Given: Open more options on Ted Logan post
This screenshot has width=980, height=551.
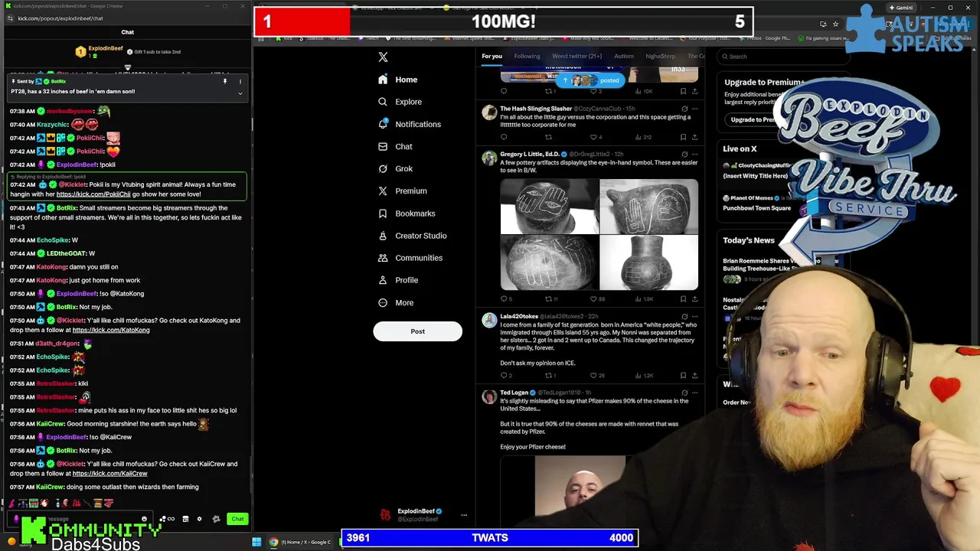Looking at the screenshot, I should [694, 393].
